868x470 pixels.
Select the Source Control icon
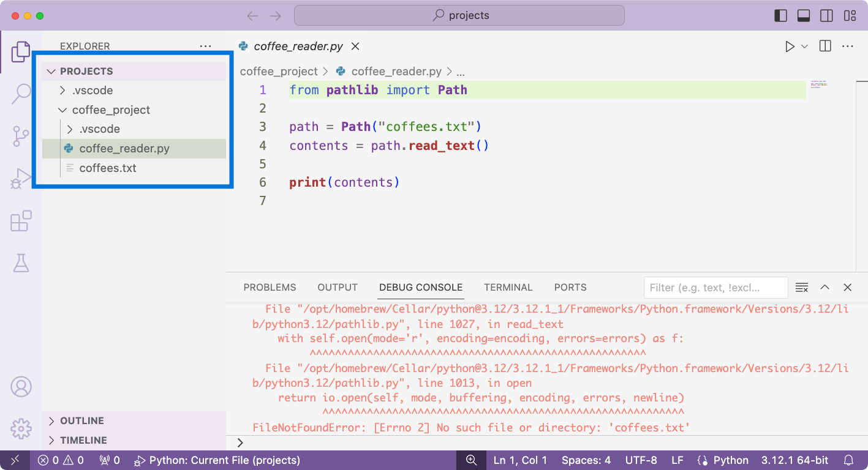(x=21, y=136)
